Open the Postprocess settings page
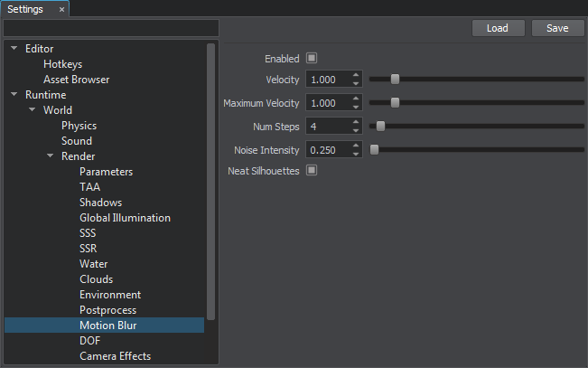The height and width of the screenshot is (368, 588). pos(107,310)
